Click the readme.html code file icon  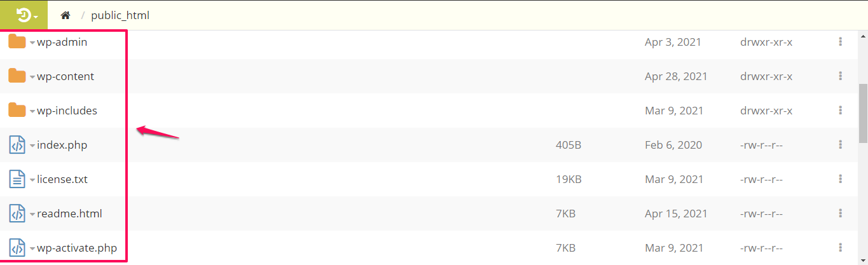coord(17,214)
